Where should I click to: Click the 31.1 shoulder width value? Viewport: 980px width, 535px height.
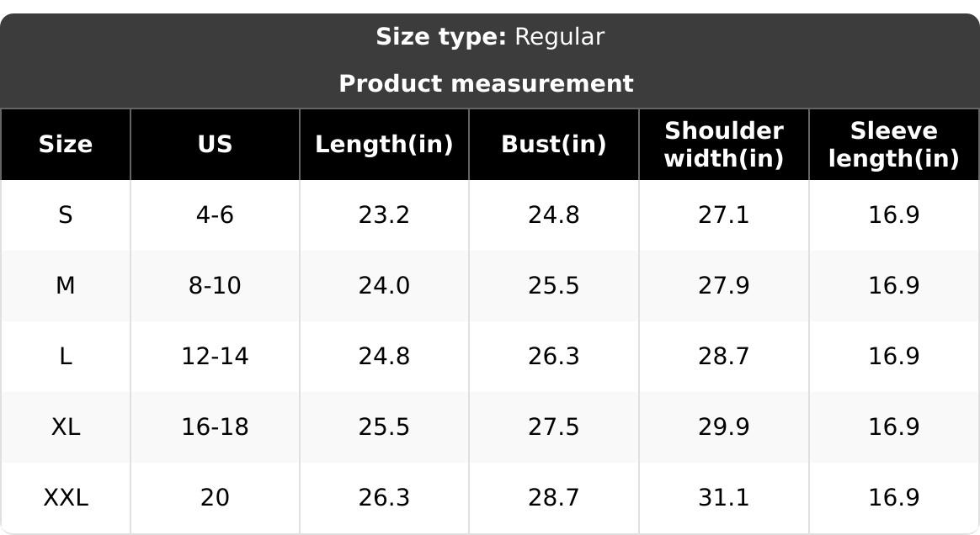point(723,498)
